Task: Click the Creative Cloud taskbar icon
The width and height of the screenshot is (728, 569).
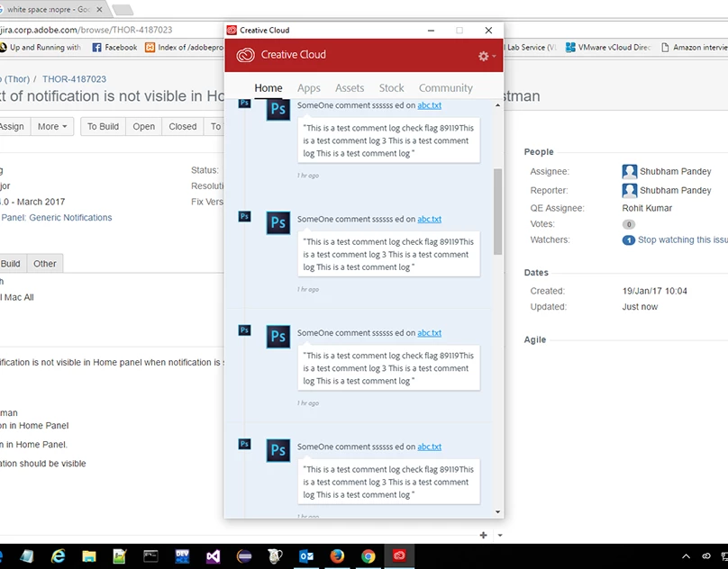Action: (x=398, y=555)
